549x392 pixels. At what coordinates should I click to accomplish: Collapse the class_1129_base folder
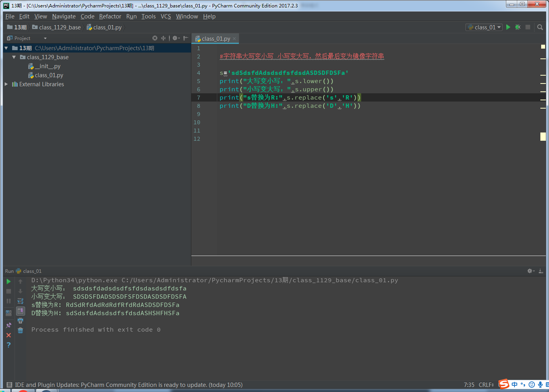[14, 57]
